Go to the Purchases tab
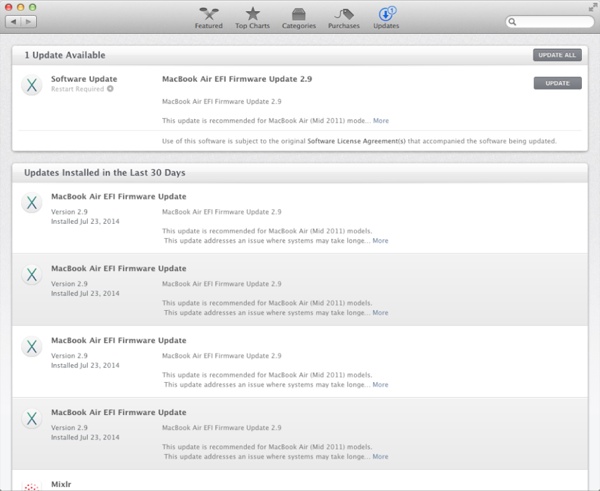This screenshot has height=491, width=600. 344,18
